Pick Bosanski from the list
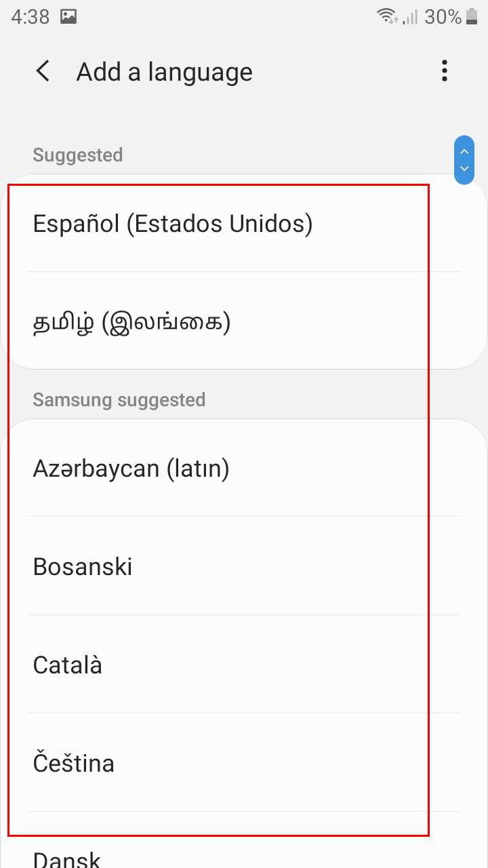 83,566
